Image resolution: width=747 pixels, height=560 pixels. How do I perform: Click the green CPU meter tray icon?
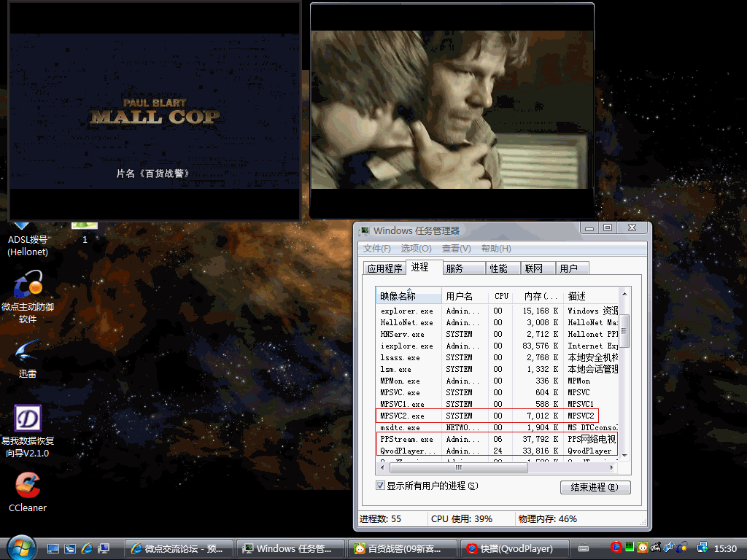pos(630,547)
